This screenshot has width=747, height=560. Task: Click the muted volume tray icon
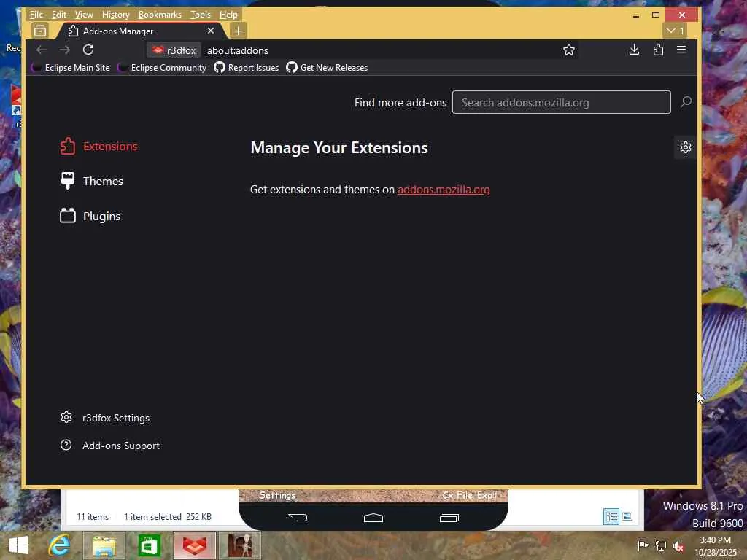pyautogui.click(x=678, y=545)
